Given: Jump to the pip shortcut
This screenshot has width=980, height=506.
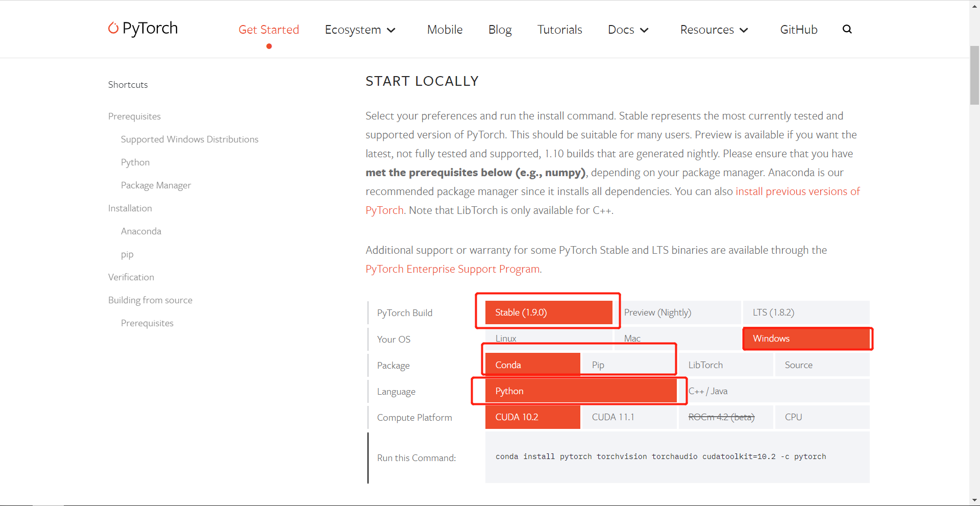Looking at the screenshot, I should pos(127,254).
